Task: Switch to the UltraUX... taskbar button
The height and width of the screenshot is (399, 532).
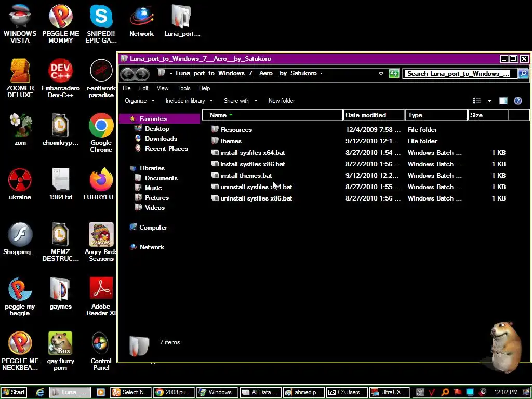Action: coord(390,392)
